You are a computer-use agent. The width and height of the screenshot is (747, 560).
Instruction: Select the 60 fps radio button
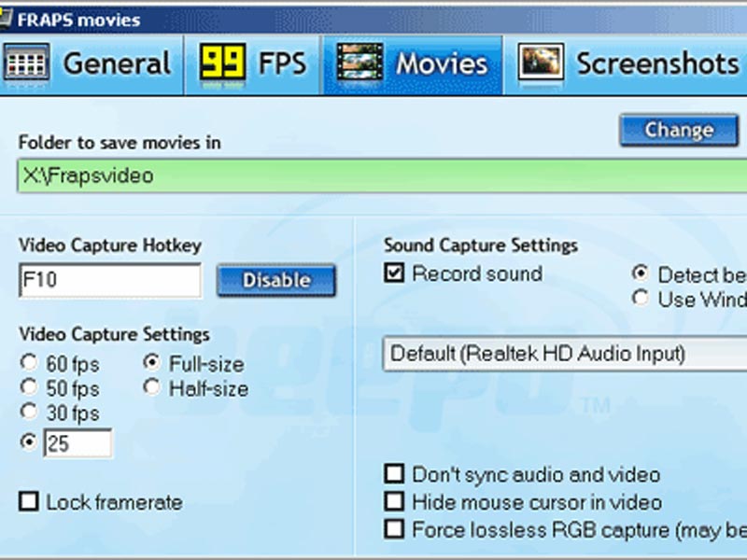29,363
